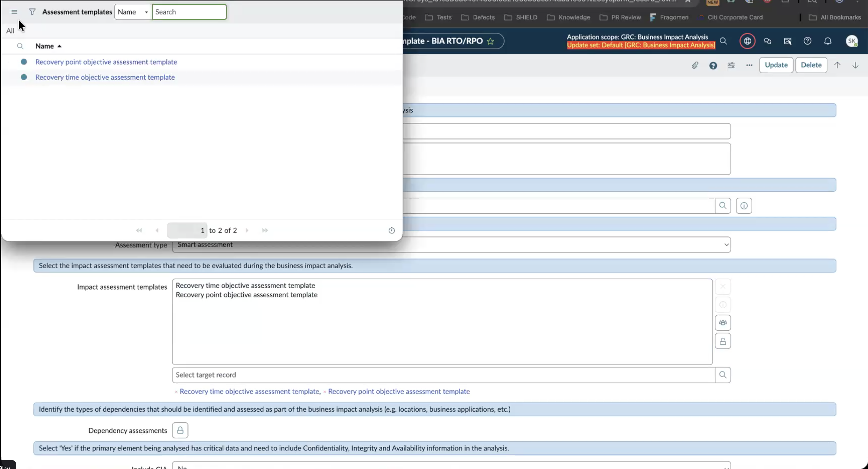The image size is (868, 469).
Task: Open the list hamburger menu icon
Action: 14,12
